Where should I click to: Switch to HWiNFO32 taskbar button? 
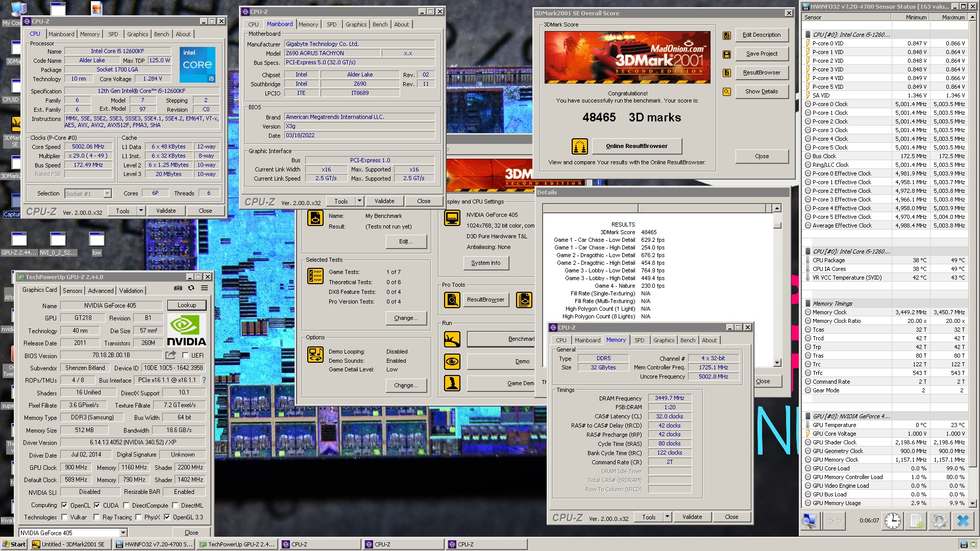tap(154, 544)
